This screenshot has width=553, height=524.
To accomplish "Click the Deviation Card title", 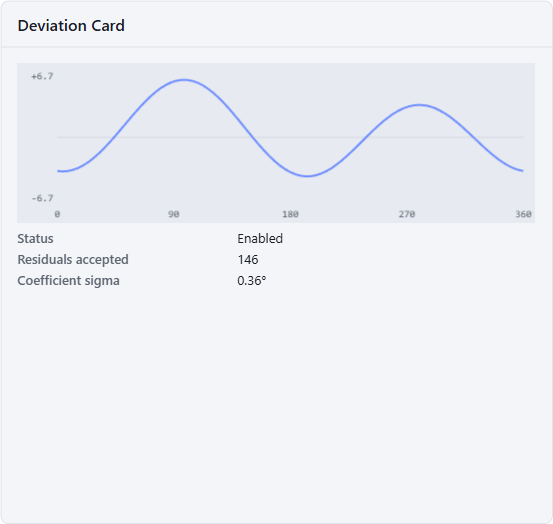I will click(x=71, y=26).
